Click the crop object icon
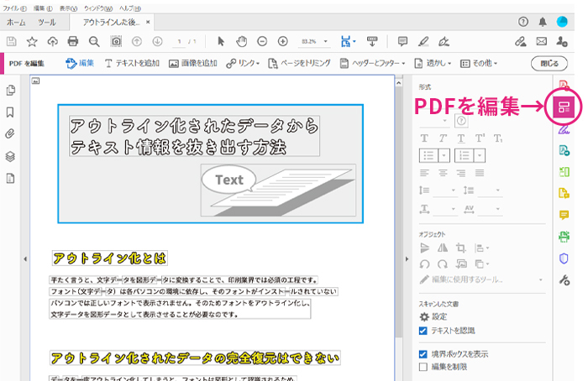Image resolution: width=588 pixels, height=381 pixels. (461, 248)
